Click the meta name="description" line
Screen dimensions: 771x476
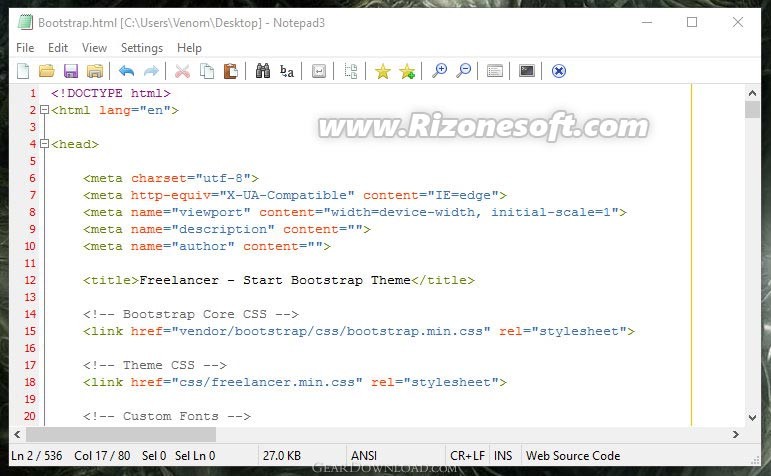point(227,229)
